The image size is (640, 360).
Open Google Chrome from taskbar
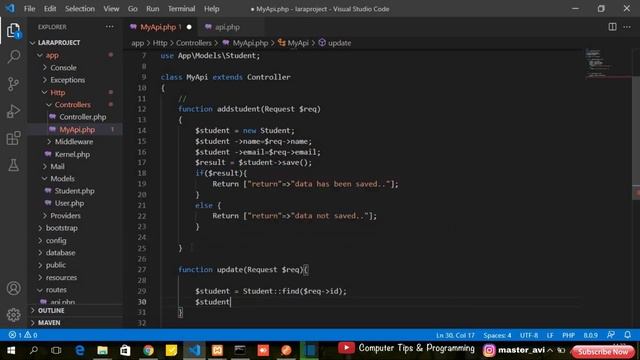(x=148, y=350)
